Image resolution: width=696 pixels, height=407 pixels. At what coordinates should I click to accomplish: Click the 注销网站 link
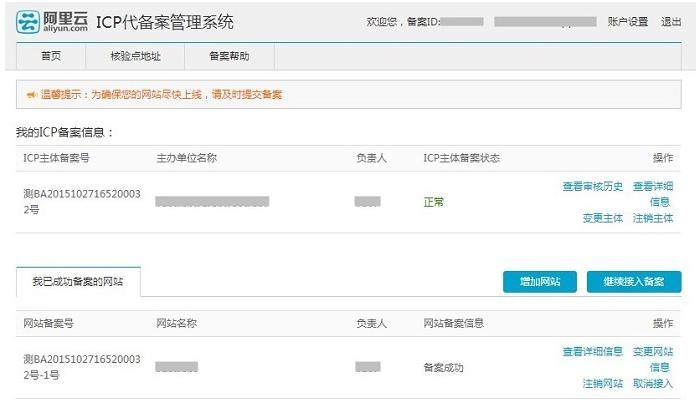pyautogui.click(x=602, y=383)
